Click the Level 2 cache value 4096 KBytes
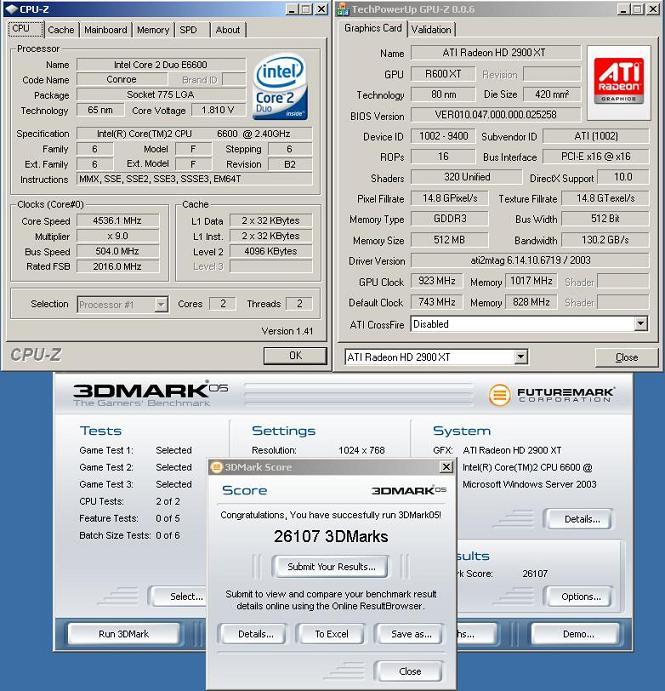Image resolution: width=665 pixels, height=691 pixels. (271, 251)
